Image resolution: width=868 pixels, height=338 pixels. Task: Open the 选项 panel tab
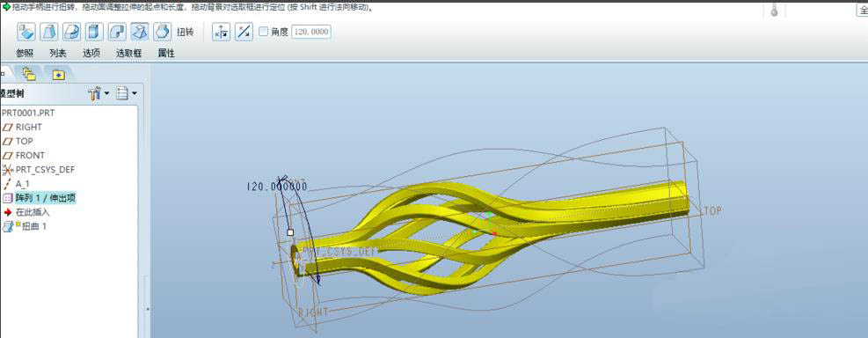coord(91,53)
